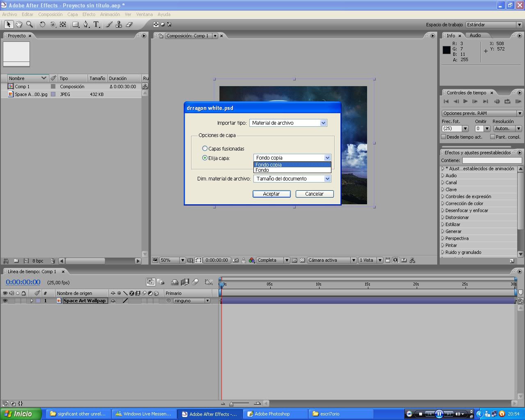
Task: Select Capas fusionadas radio button
Action: coord(205,148)
